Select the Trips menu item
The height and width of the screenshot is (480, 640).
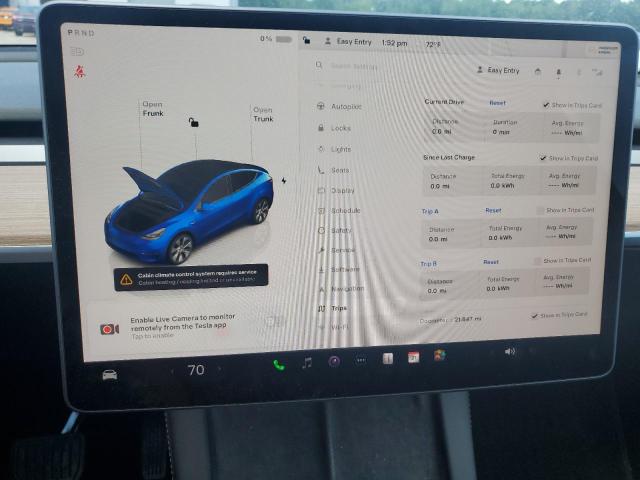pos(333,308)
